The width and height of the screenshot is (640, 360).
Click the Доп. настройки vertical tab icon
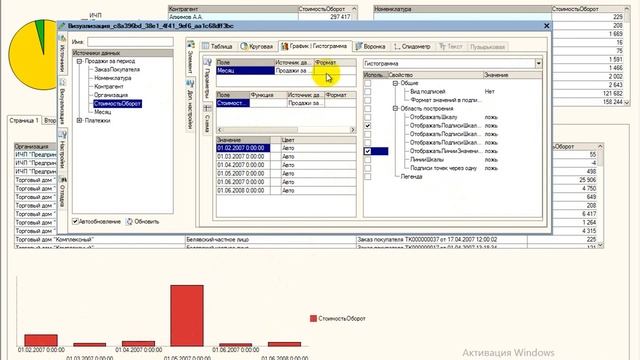click(x=190, y=84)
